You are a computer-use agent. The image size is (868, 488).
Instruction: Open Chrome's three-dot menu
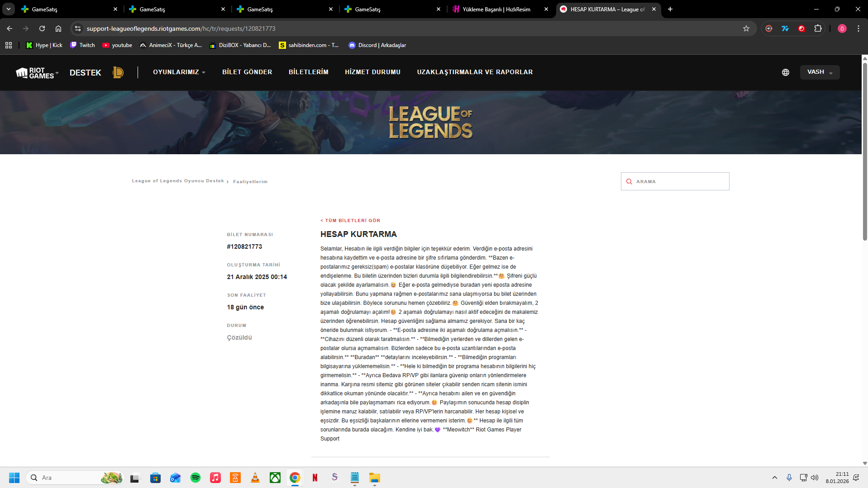[858, 28]
